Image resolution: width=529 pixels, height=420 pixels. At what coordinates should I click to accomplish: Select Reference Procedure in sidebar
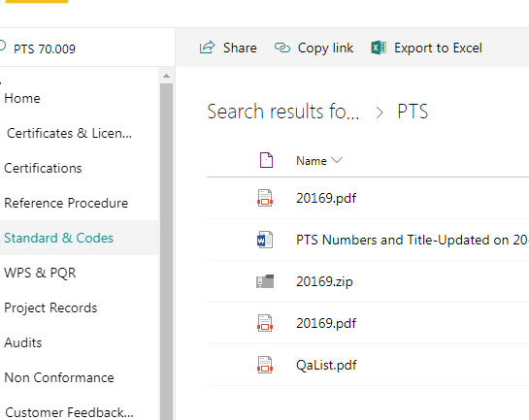click(66, 204)
